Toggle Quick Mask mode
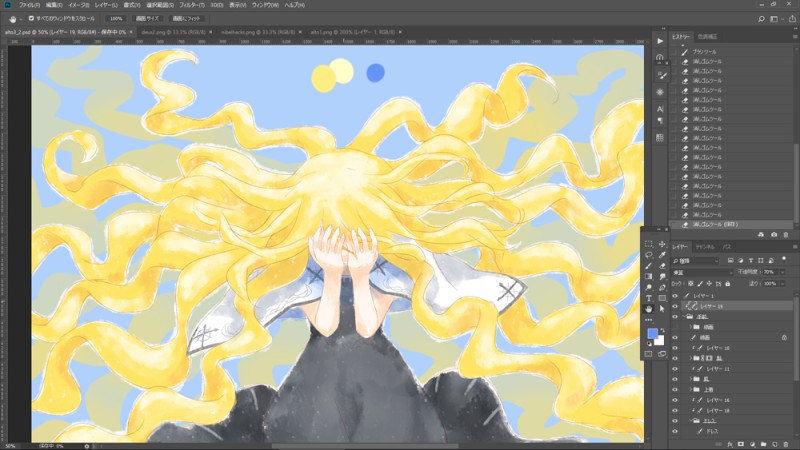Viewport: 800px width, 450px height. coord(648,354)
